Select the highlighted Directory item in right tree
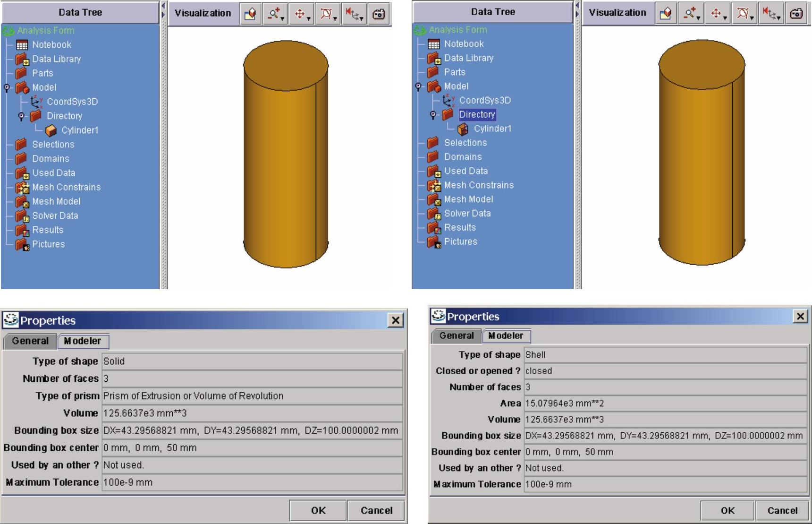The image size is (812, 524). click(x=477, y=114)
